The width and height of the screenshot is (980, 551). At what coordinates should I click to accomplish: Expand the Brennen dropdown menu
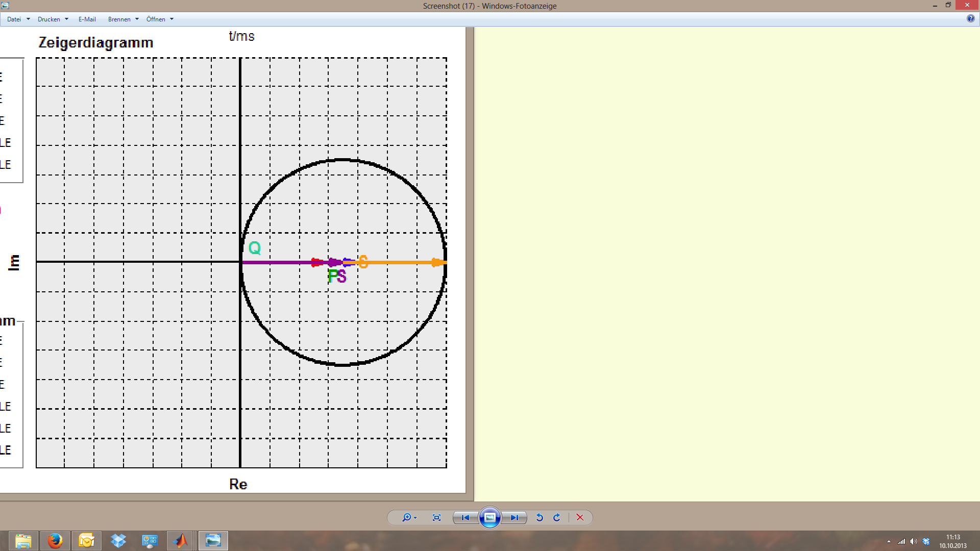[x=123, y=19]
